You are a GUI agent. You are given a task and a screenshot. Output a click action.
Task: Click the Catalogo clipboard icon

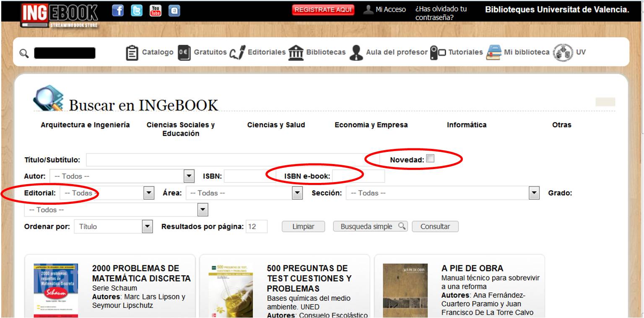(x=132, y=53)
